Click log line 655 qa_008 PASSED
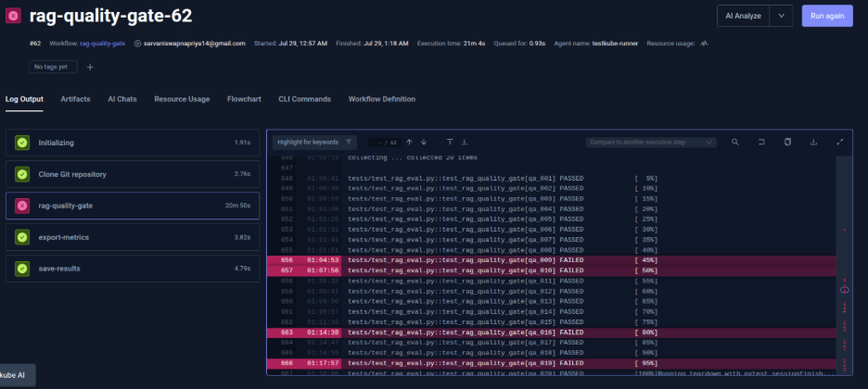 [x=552, y=250]
